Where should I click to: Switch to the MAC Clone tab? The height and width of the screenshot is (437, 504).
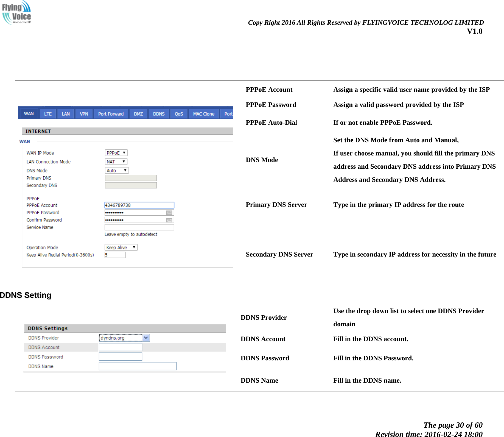click(203, 113)
